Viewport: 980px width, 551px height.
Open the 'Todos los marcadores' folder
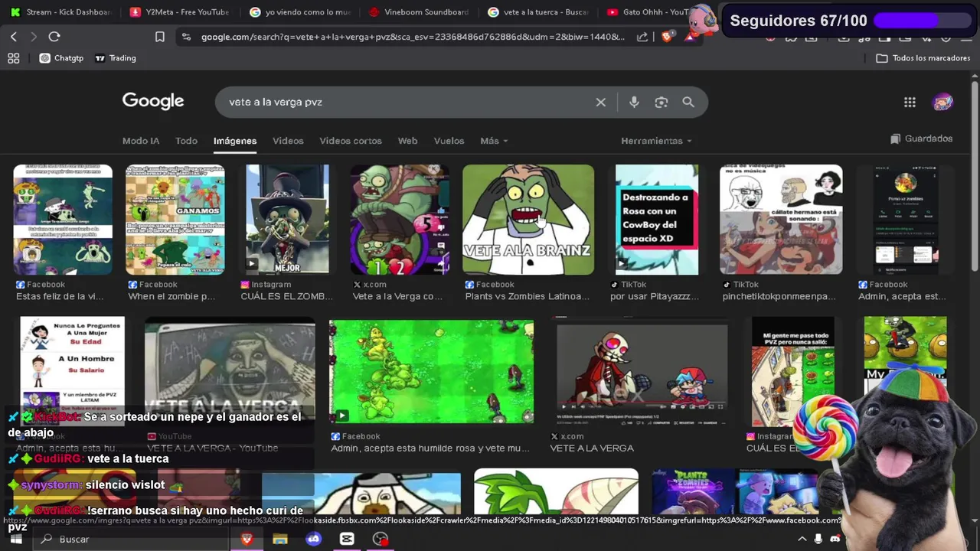coord(923,58)
